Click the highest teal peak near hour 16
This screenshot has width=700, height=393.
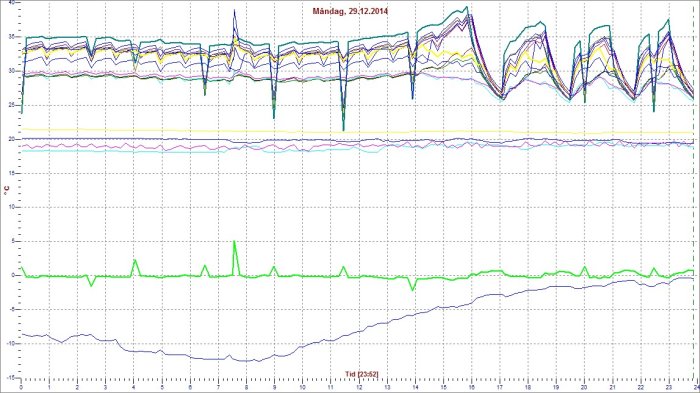pos(467,7)
